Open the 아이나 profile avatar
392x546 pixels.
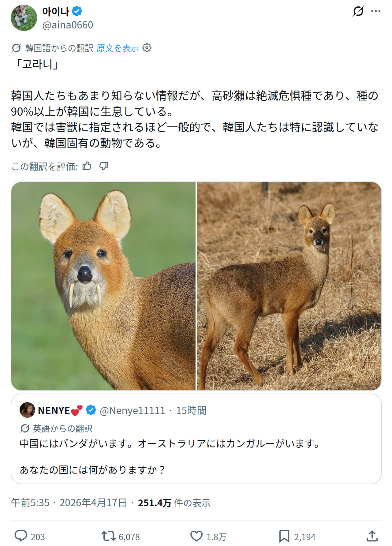pos(24,18)
